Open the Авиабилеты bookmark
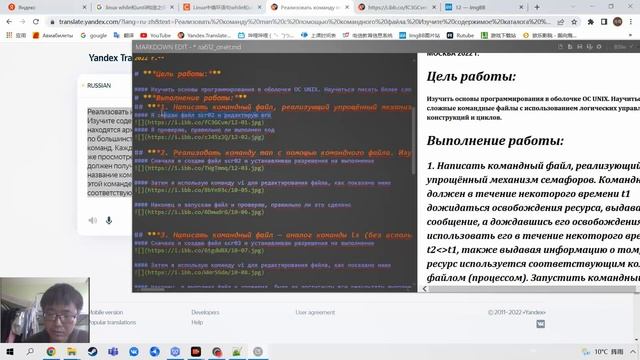This screenshot has width=640, height=360. pos(53,36)
